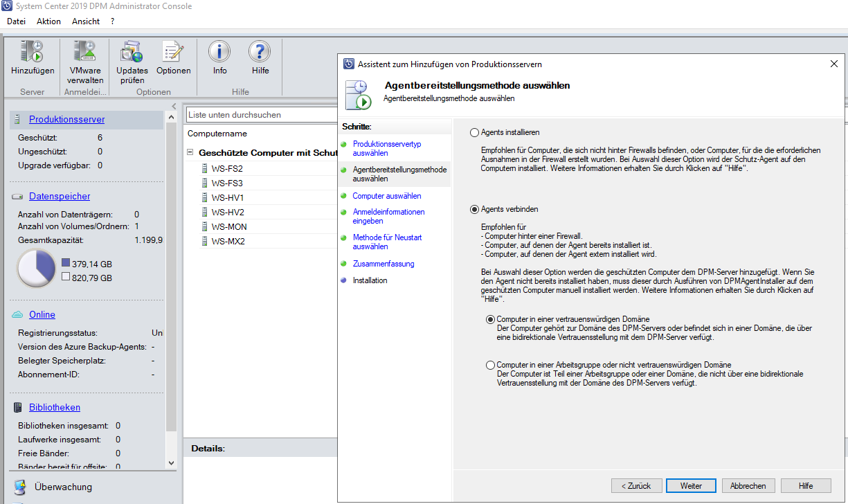Open the Bibliotheken link

[x=55, y=407]
